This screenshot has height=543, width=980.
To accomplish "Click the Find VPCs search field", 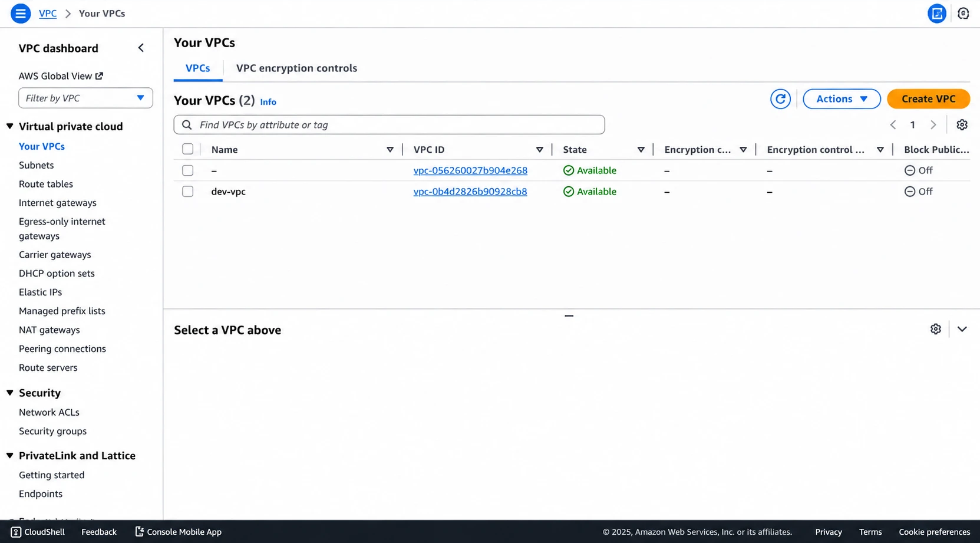I will (389, 125).
